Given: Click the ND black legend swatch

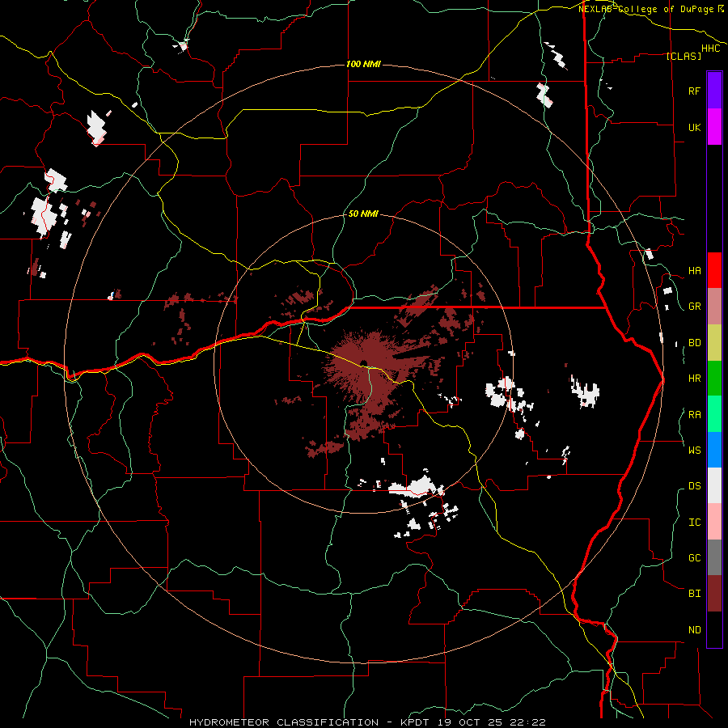Looking at the screenshot, I should 714,629.
